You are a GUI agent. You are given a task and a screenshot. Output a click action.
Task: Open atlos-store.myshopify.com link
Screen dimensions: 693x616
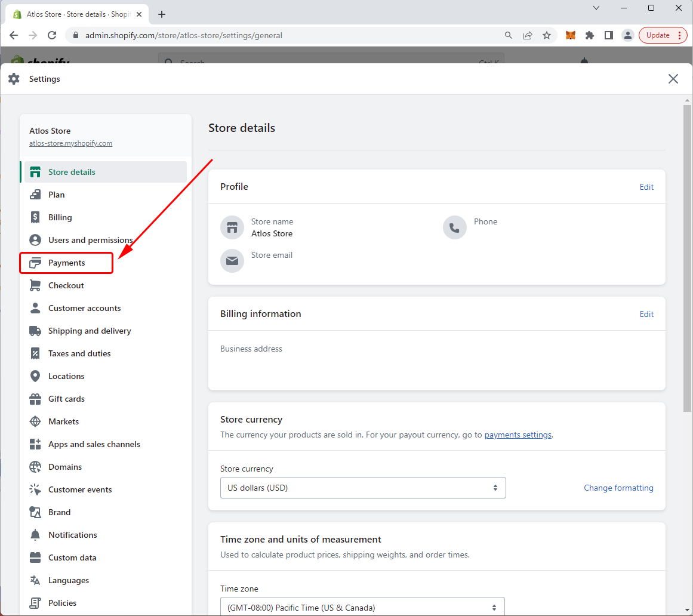click(x=70, y=143)
